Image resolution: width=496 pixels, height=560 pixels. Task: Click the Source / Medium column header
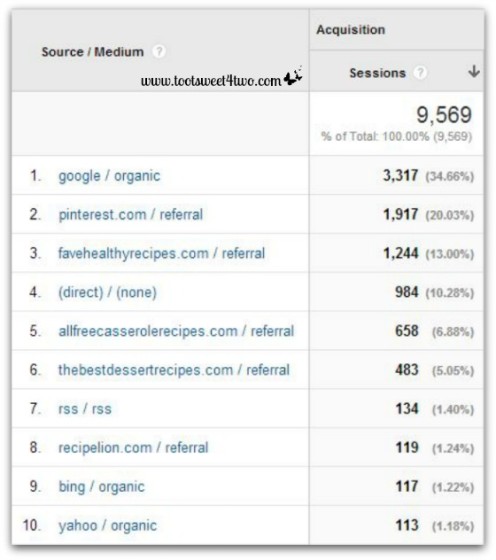click(93, 52)
